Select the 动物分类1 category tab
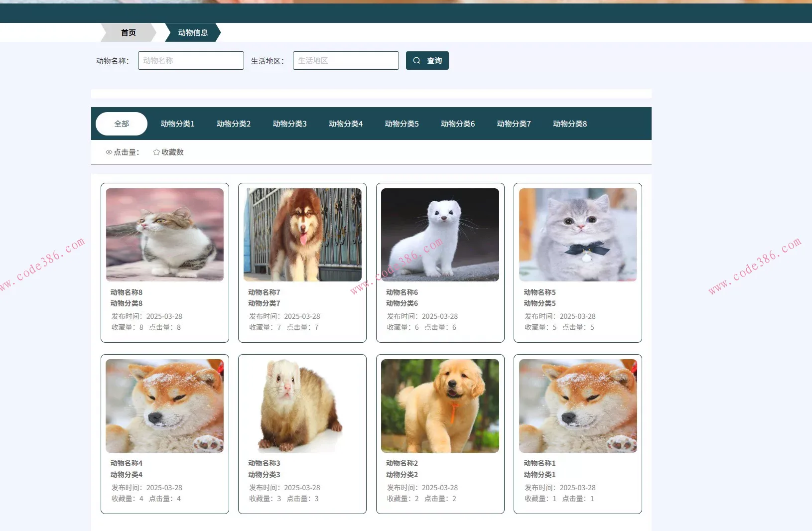812x531 pixels. point(177,124)
